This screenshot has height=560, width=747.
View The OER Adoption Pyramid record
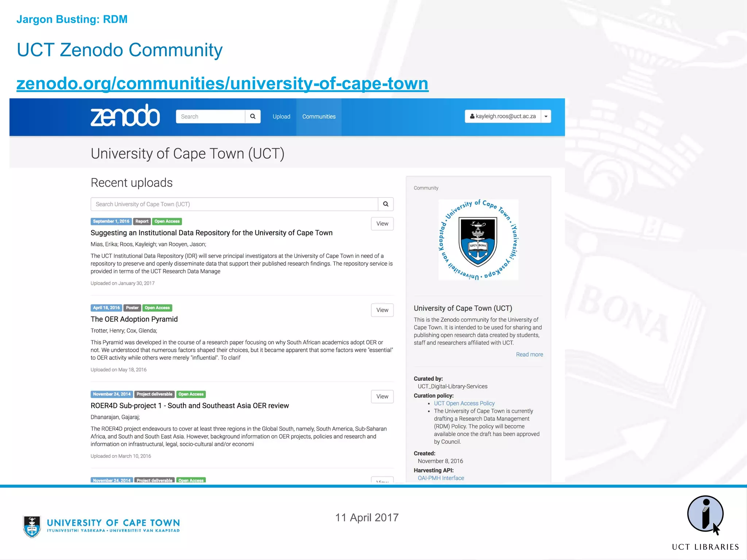(x=382, y=310)
